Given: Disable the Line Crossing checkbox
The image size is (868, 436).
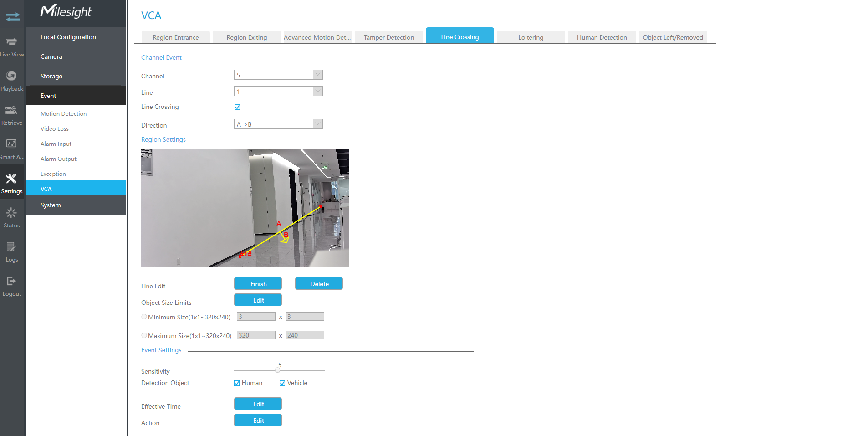Looking at the screenshot, I should click(x=237, y=107).
